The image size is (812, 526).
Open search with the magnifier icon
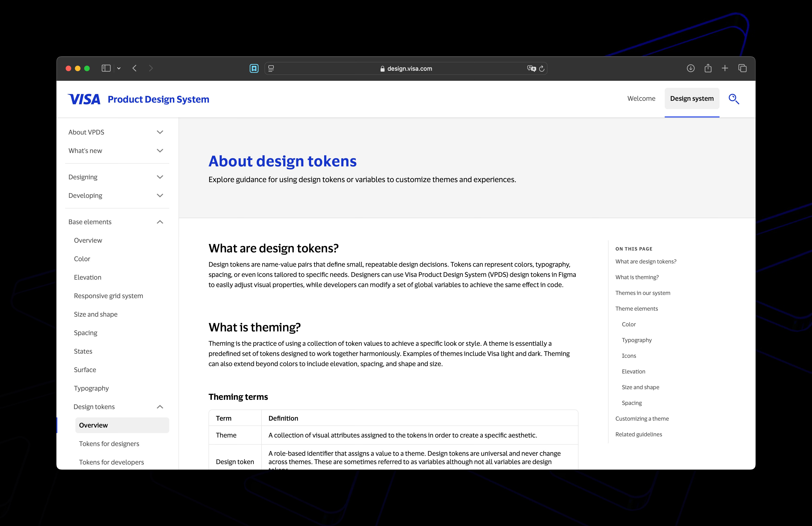tap(734, 99)
